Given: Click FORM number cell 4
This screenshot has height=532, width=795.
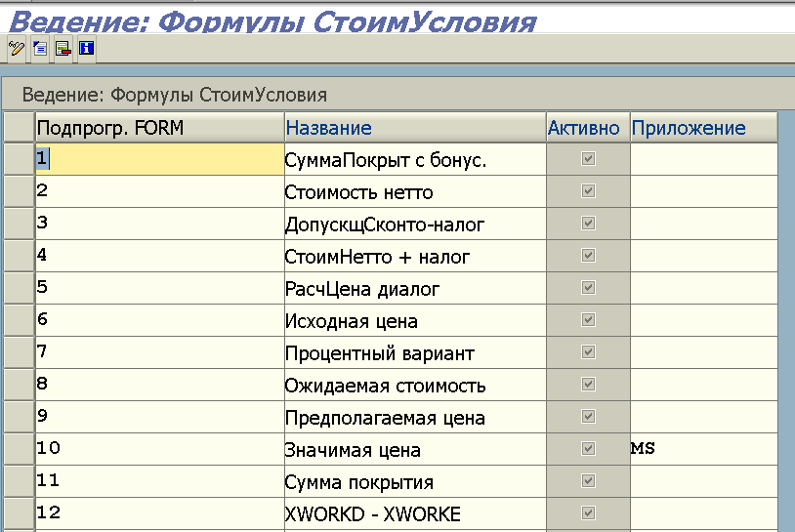Looking at the screenshot, I should point(160,256).
